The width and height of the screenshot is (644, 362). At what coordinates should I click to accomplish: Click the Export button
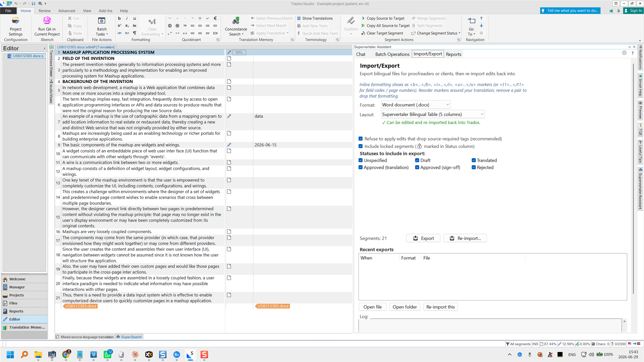(423, 238)
